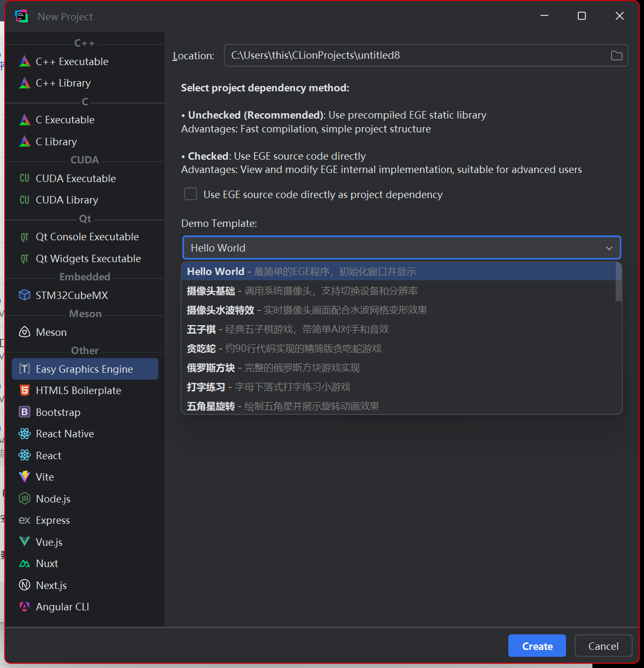Click the Bootstrap B icon
644x668 pixels.
click(25, 412)
